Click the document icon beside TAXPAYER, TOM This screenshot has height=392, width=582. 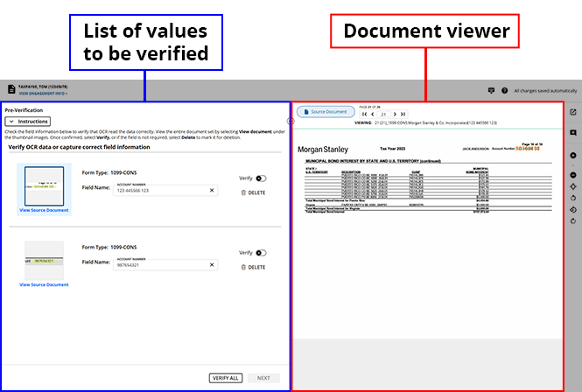tap(11, 89)
